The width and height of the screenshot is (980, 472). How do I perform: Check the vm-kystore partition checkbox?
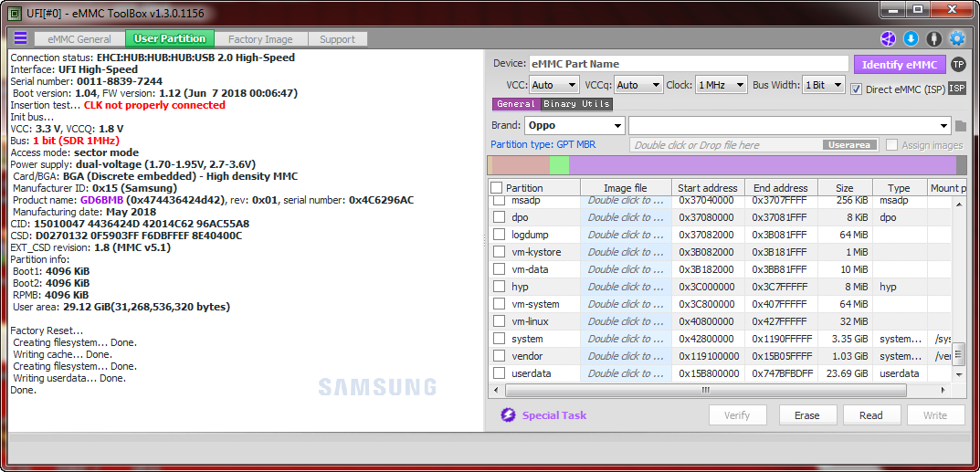[499, 252]
